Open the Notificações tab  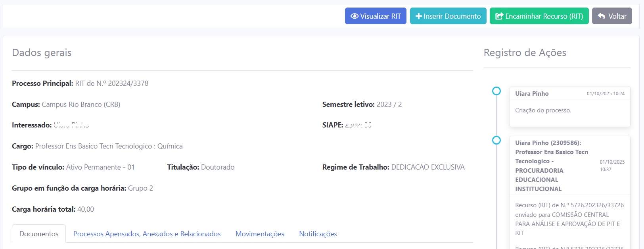[x=318, y=234]
